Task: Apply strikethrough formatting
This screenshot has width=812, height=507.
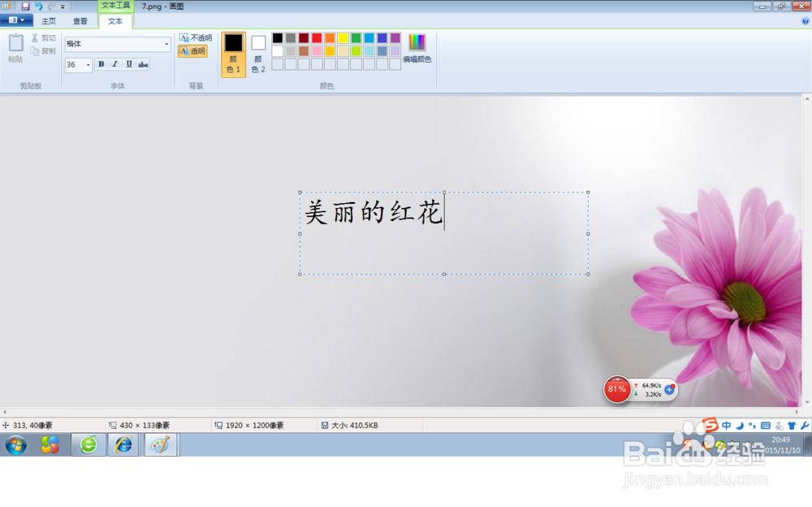Action: tap(142, 64)
